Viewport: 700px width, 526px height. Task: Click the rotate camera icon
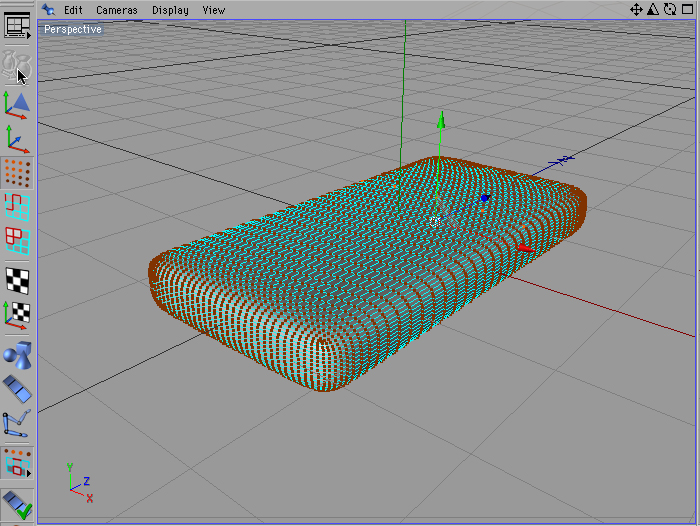(670, 9)
